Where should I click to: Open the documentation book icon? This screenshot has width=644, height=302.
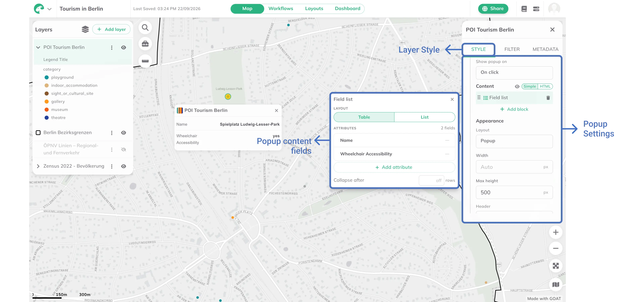(524, 9)
